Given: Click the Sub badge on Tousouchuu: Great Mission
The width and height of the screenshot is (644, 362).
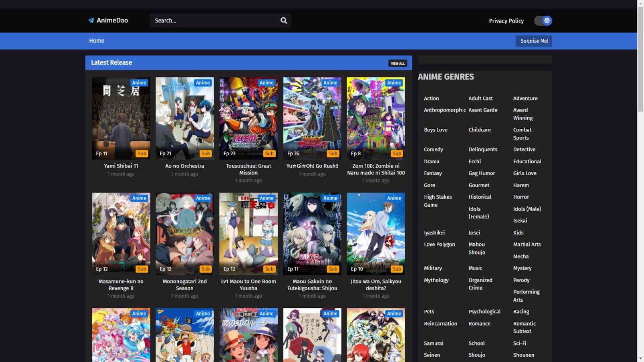Looking at the screenshot, I should (x=269, y=154).
